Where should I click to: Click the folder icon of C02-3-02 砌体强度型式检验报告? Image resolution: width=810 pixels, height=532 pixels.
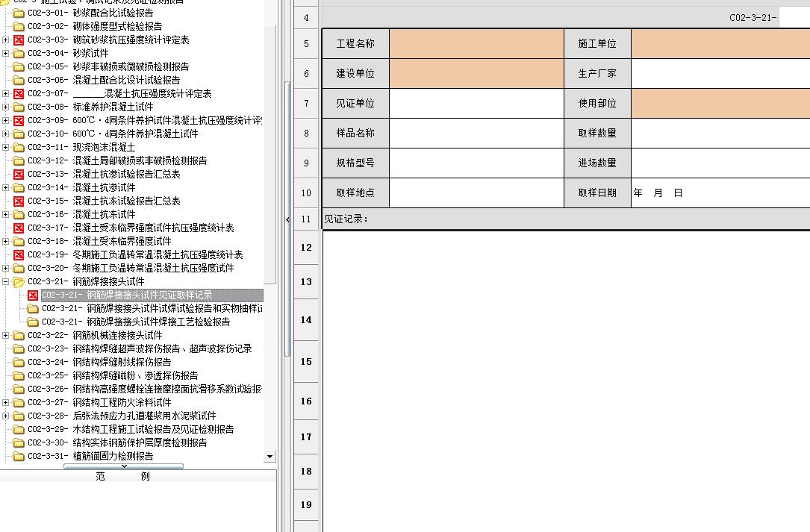(x=19, y=27)
